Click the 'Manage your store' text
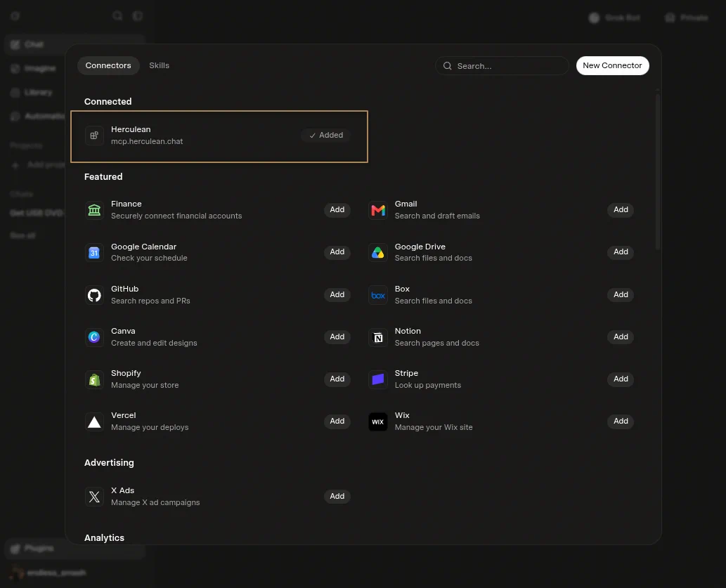 pos(145,385)
